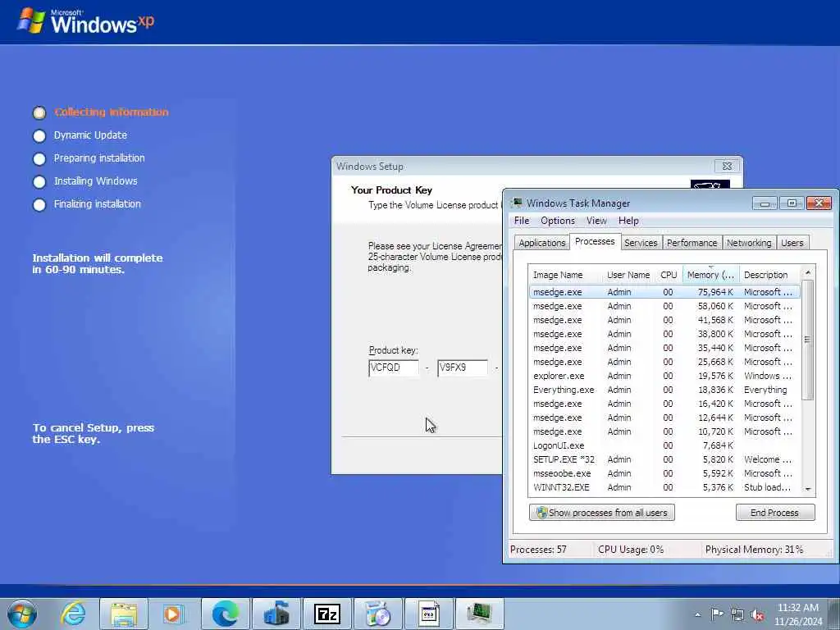Image resolution: width=840 pixels, height=630 pixels.
Task: Close the Windows Setup dialog
Action: [x=727, y=166]
